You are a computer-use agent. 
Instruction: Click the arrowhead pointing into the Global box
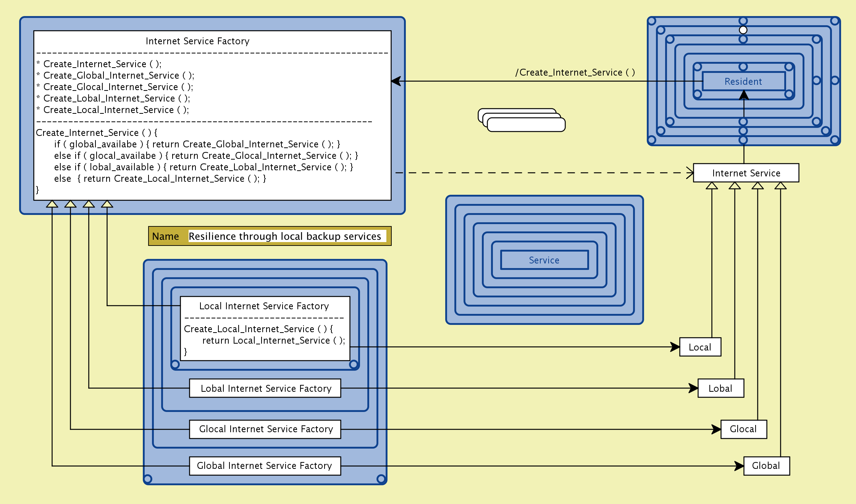pyautogui.click(x=739, y=466)
